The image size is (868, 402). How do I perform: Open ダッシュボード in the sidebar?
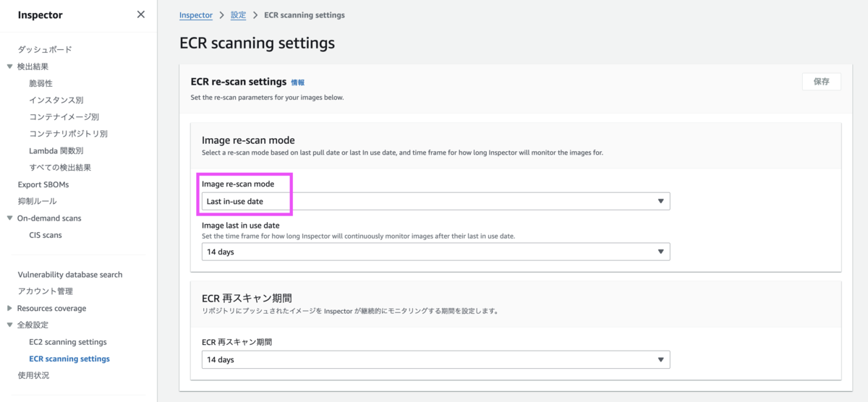pyautogui.click(x=45, y=49)
